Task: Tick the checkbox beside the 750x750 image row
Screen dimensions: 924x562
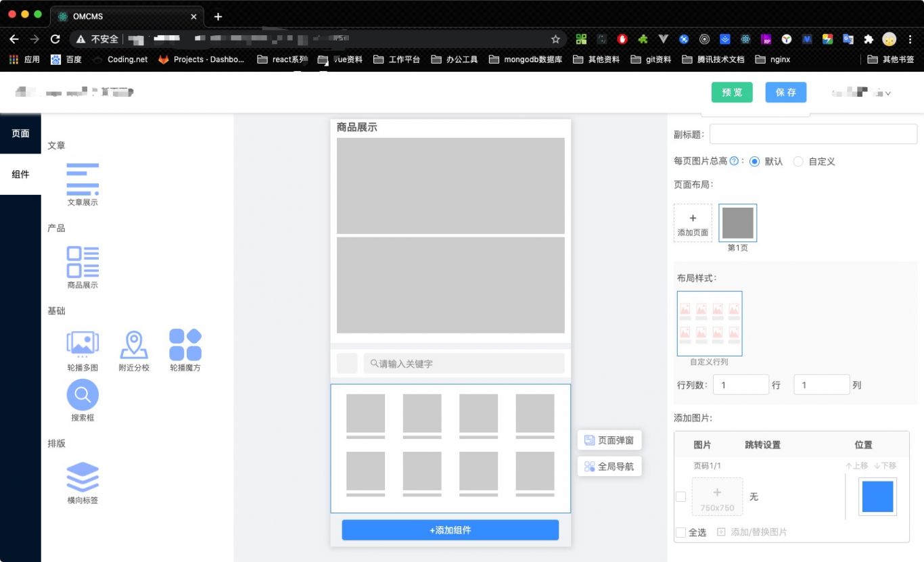Action: (680, 496)
